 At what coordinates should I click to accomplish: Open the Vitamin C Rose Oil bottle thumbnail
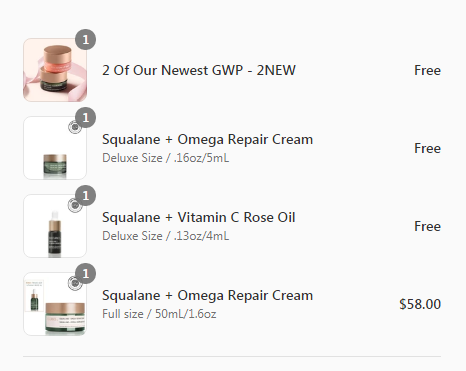55,226
